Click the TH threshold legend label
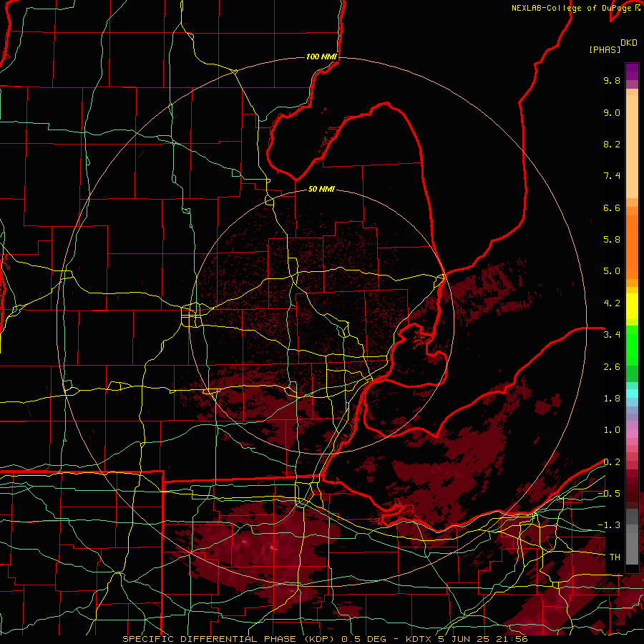644x644 pixels. point(615,557)
